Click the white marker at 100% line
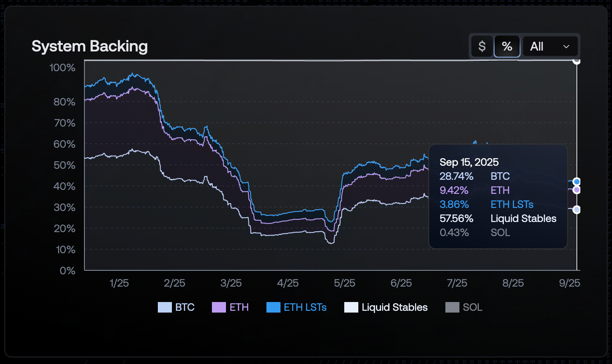Image resolution: width=612 pixels, height=364 pixels. [576, 61]
